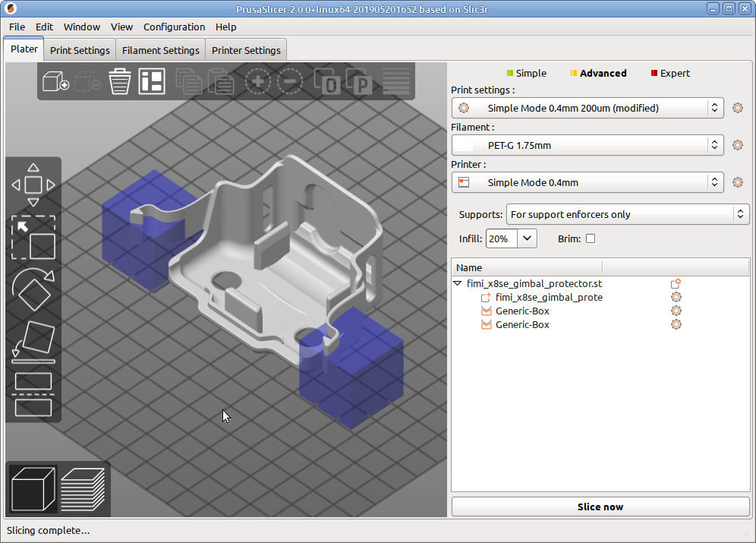
Task: Click the Add object cube icon
Action: tap(55, 81)
